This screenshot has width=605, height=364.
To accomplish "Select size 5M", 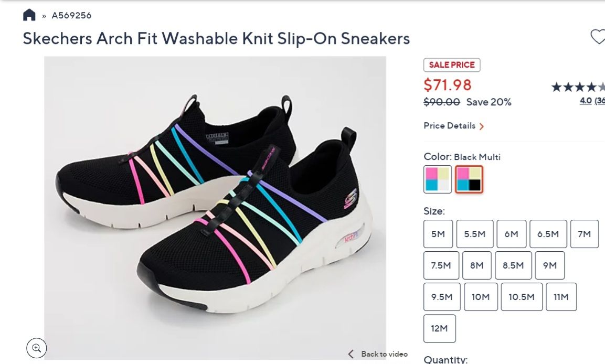I will click(x=438, y=234).
